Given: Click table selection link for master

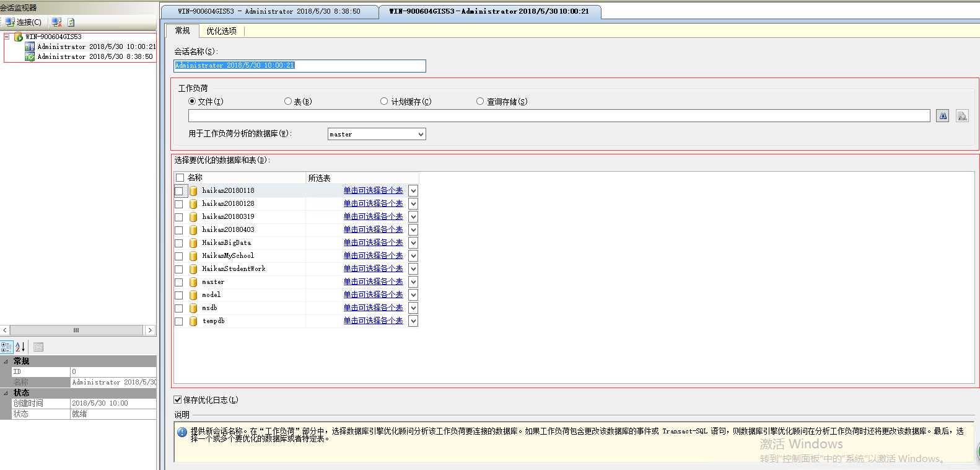Looking at the screenshot, I should pos(373,282).
